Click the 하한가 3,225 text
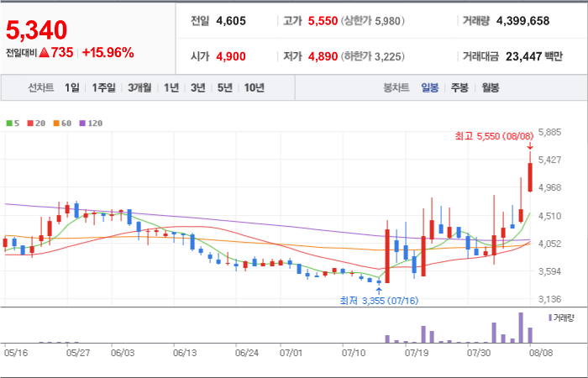588x378 pixels. click(373, 56)
